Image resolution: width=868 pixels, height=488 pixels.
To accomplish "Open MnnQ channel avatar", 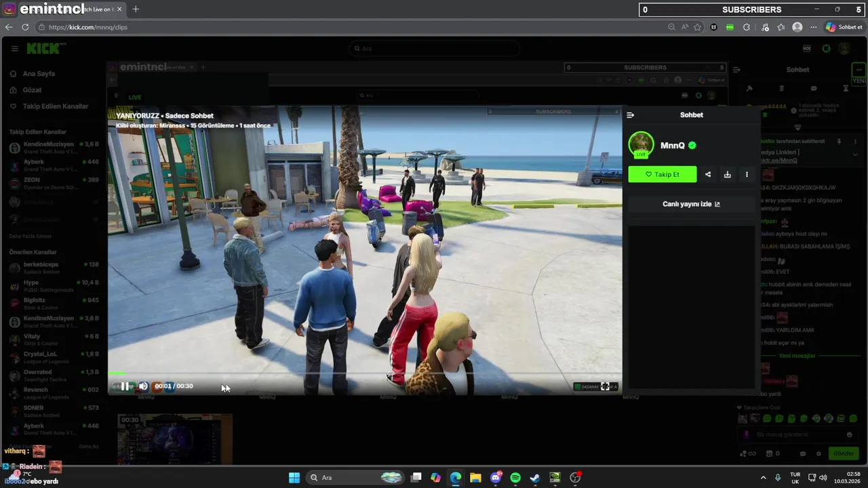I will 641,144.
